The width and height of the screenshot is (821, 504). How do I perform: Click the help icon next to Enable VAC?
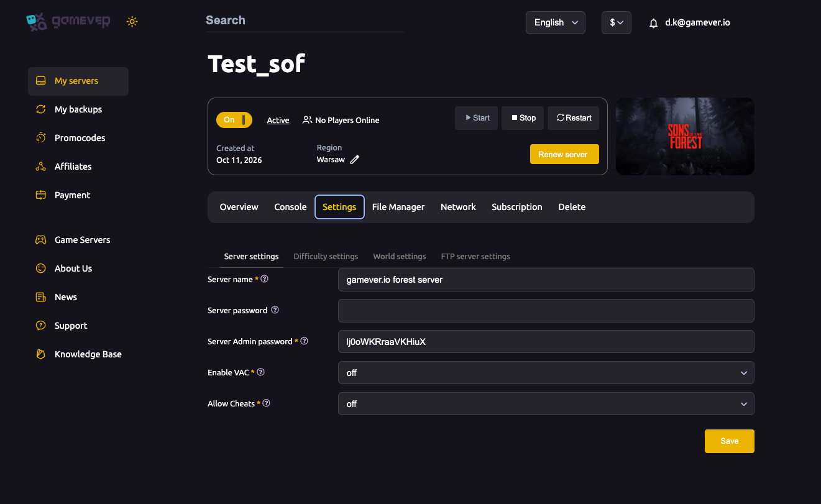pyautogui.click(x=261, y=372)
